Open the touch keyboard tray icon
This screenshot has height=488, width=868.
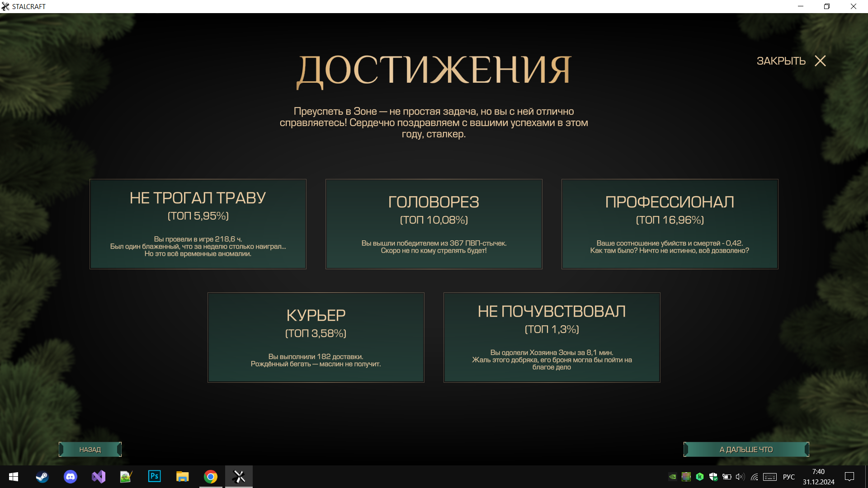pos(770,477)
